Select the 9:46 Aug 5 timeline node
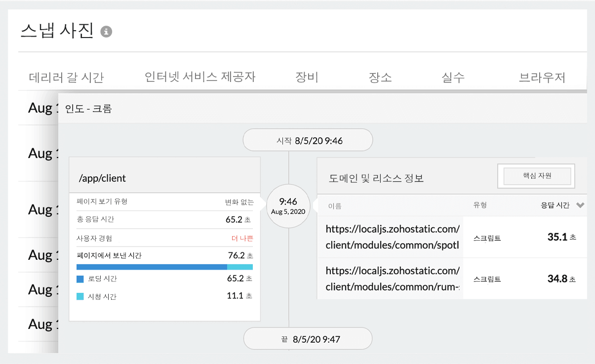The image size is (595, 364). click(288, 205)
